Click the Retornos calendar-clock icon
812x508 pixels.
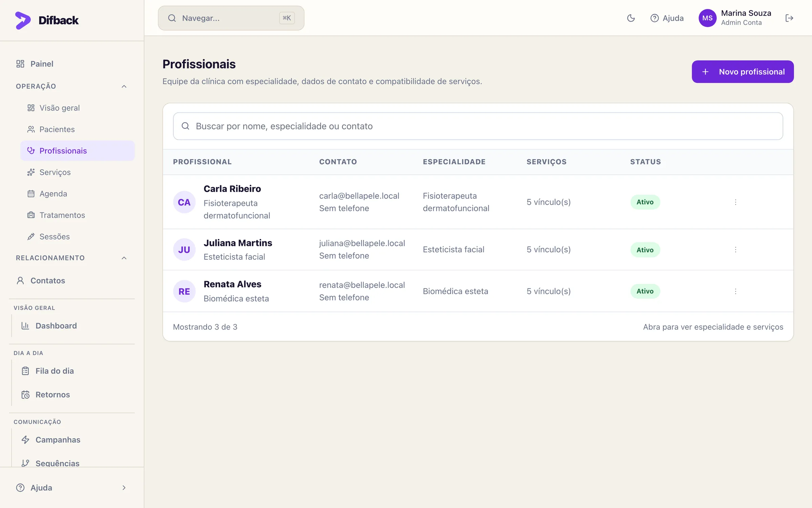coord(25,395)
